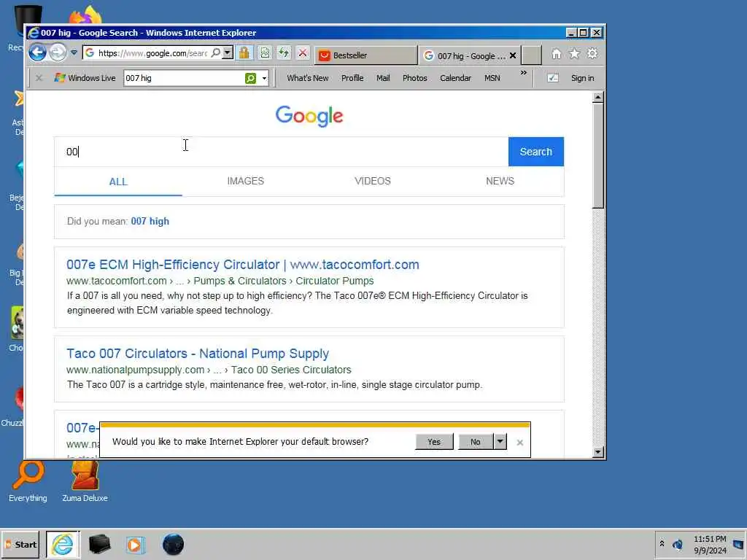This screenshot has width=747, height=560.
Task: Click the www.tacocomfort.com breadcrumb text
Action: tap(117, 281)
